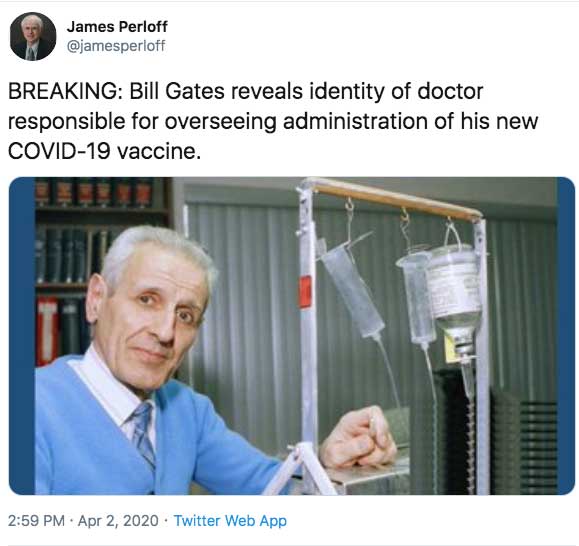Open the attached tweet photo
Viewport: 579px width, 546px height.
(292, 336)
